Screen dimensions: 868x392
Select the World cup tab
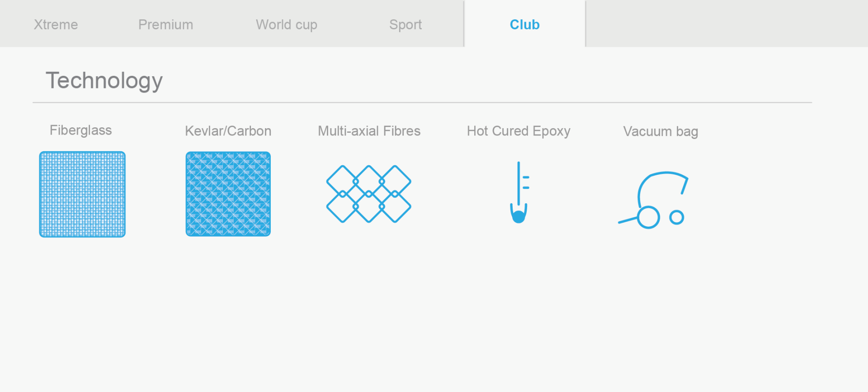[287, 24]
